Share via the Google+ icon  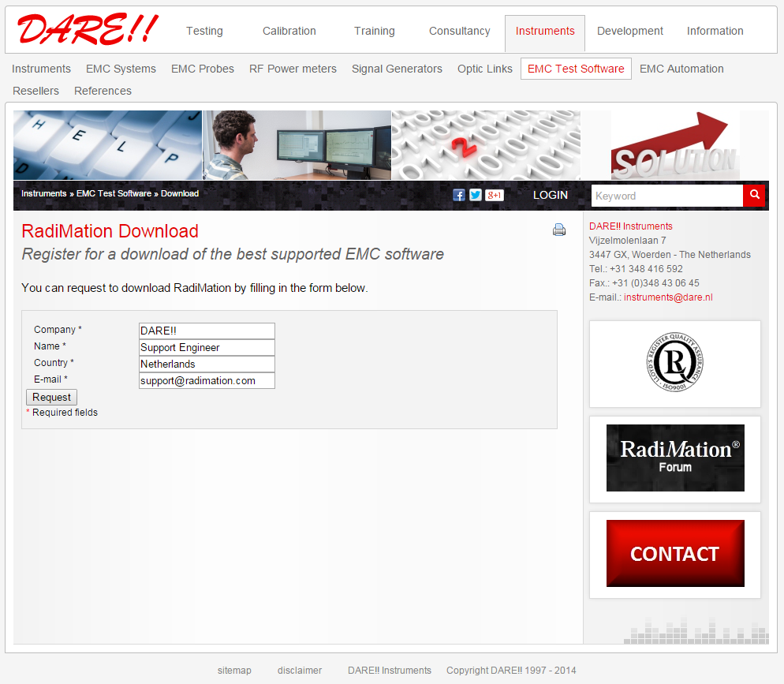[495, 195]
